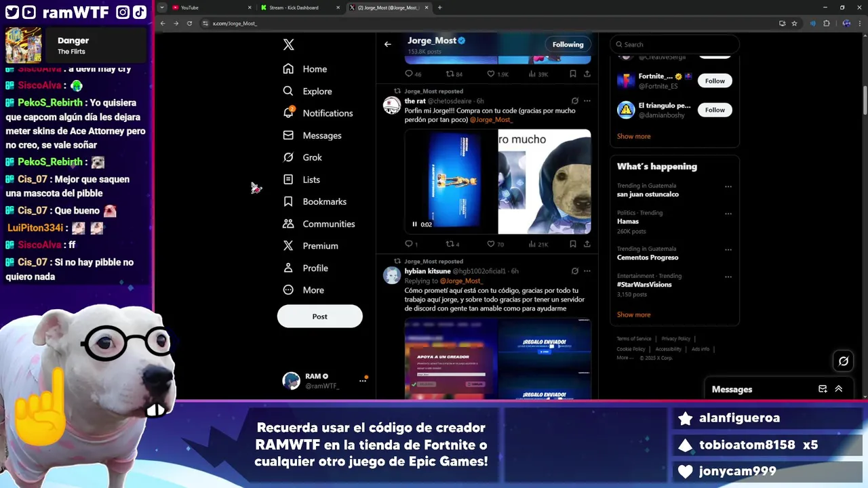
Task: Repost the rat's post showing 4 reposts
Action: pyautogui.click(x=452, y=244)
